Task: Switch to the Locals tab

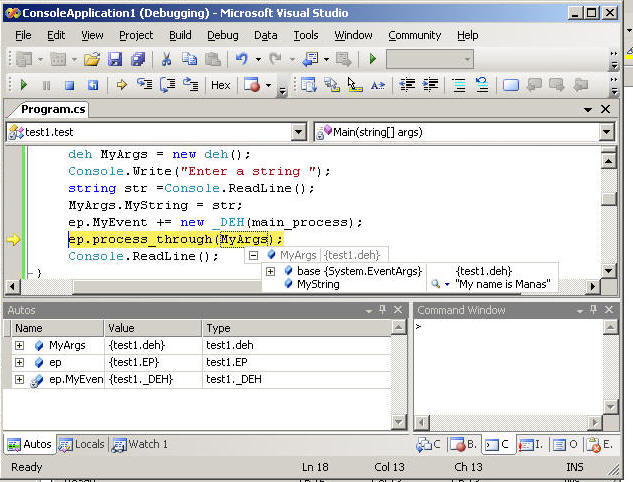Action: (82, 444)
